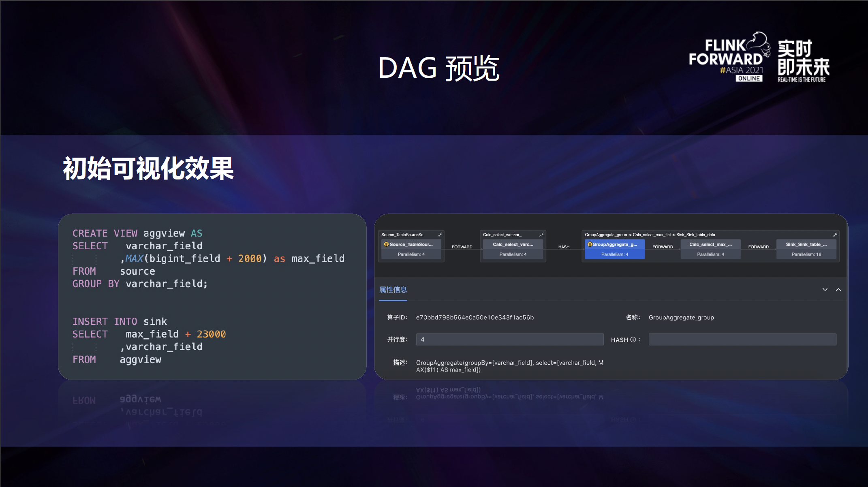
Task: Click the group title Source_TableSourceSc
Action: [402, 235]
